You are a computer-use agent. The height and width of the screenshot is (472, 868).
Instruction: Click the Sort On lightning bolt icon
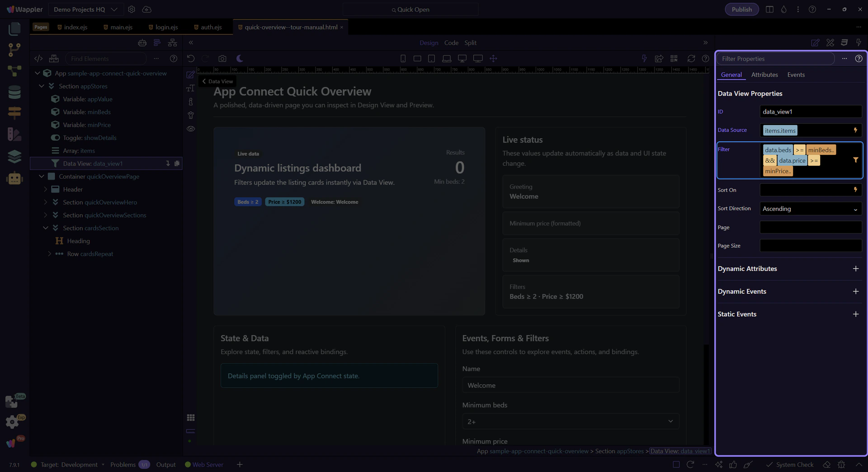[855, 190]
